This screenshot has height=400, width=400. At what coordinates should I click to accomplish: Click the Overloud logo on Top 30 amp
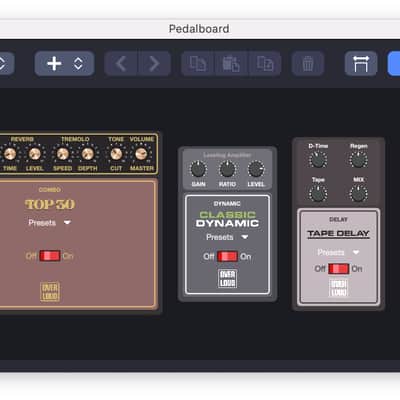[x=50, y=292]
